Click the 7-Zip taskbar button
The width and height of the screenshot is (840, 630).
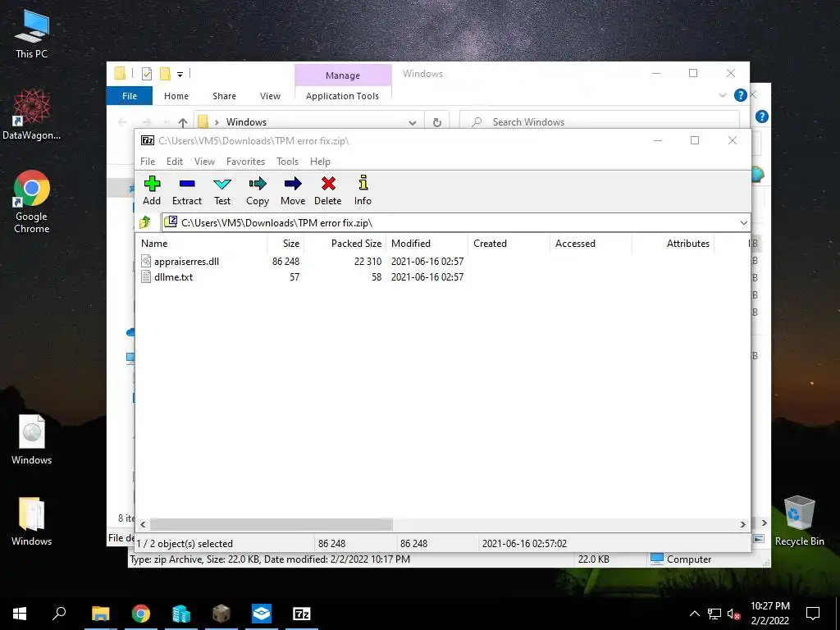pyautogui.click(x=302, y=614)
